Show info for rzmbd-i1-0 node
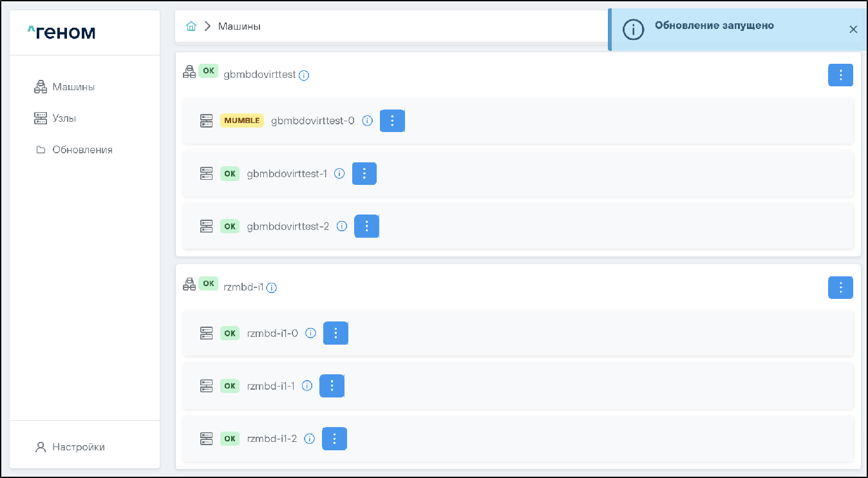The width and height of the screenshot is (868, 478). (x=310, y=333)
